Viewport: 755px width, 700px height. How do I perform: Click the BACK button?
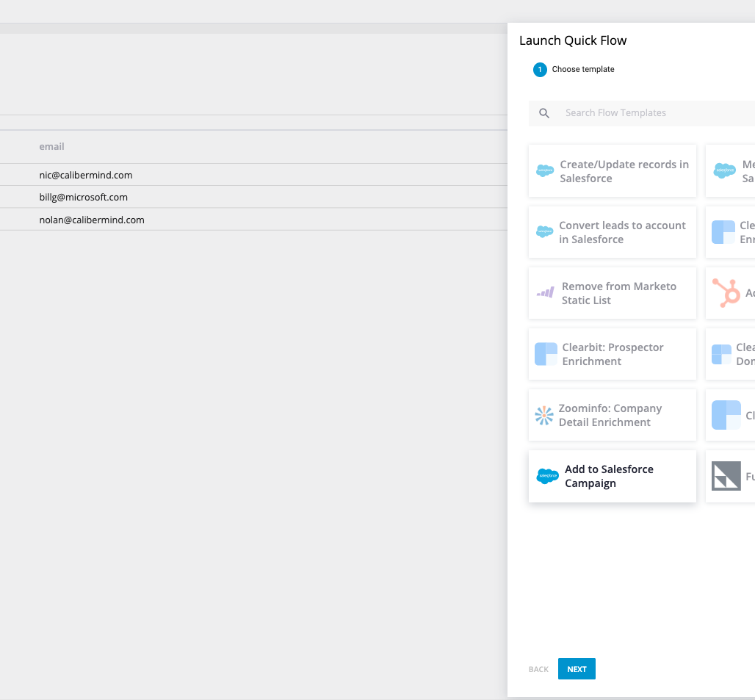[x=538, y=669]
